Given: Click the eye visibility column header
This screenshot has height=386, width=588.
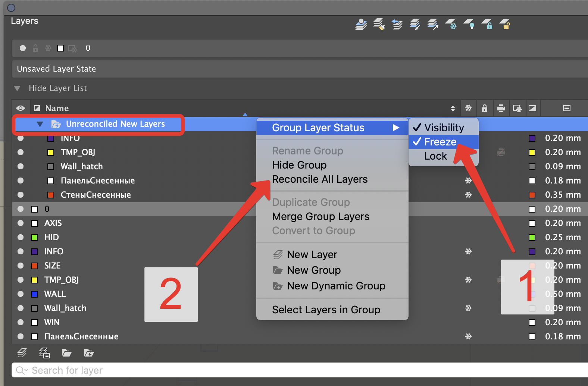Looking at the screenshot, I should tap(21, 108).
